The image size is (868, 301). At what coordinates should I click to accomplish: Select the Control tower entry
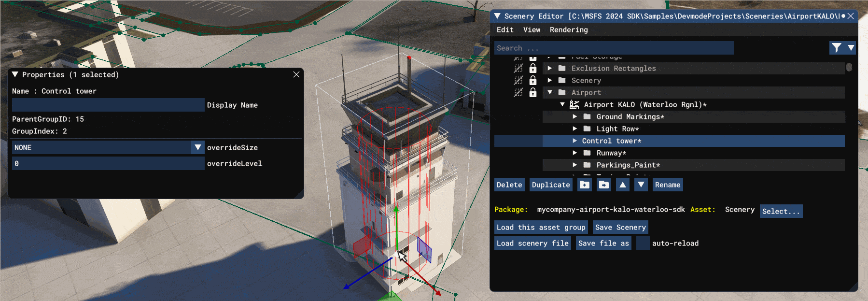[694, 141]
